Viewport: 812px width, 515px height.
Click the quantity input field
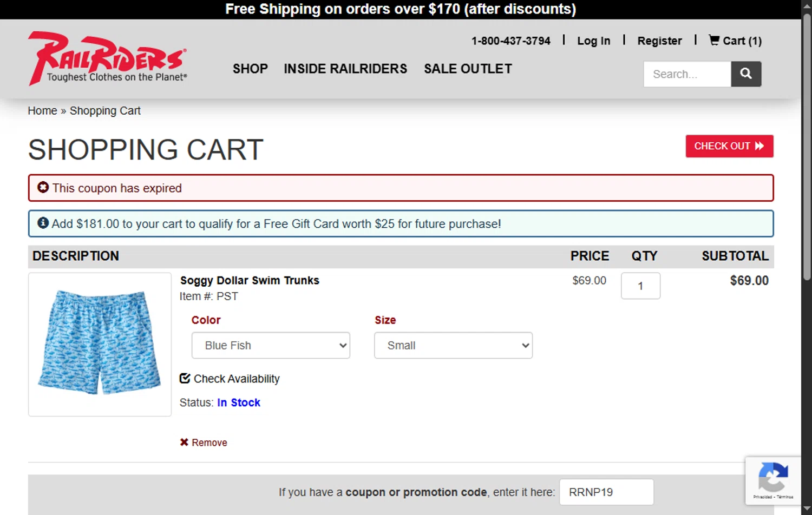(x=640, y=286)
